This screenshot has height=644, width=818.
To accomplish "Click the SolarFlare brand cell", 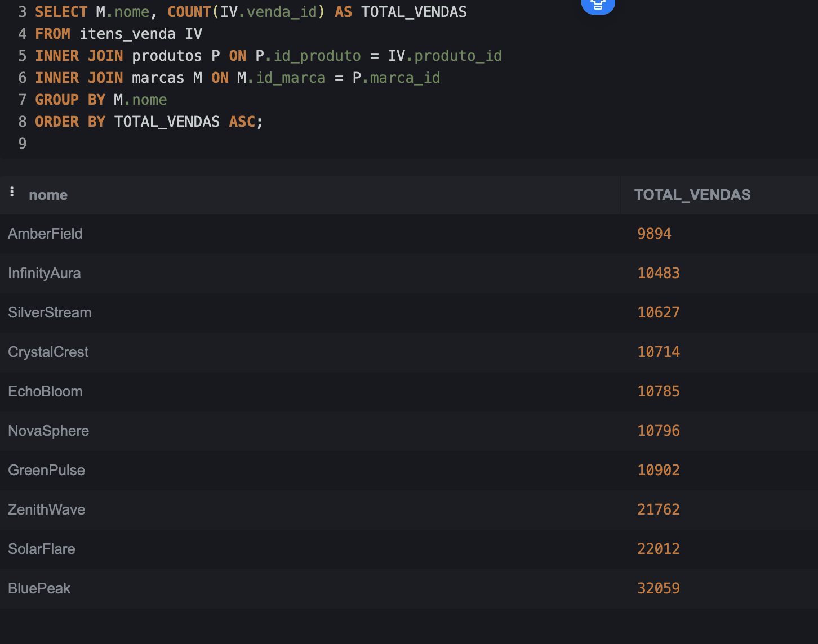I will click(42, 549).
